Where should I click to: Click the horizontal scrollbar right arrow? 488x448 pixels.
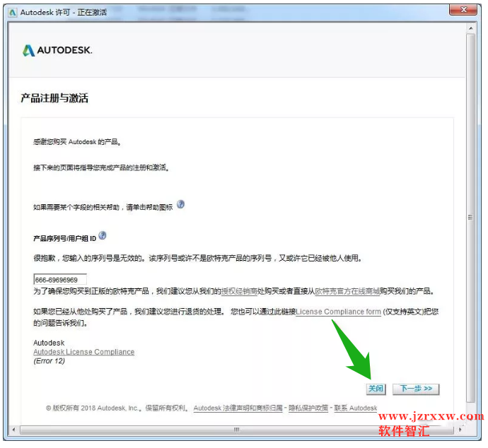[x=460, y=430]
